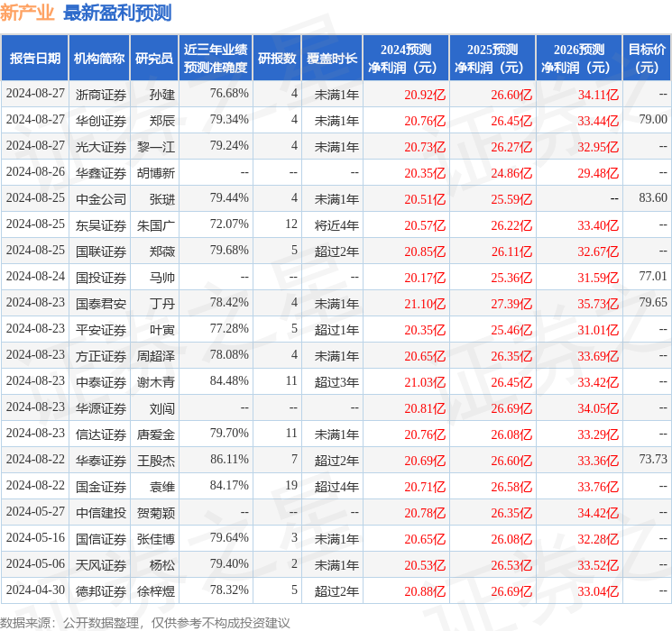Click coverage duration 将近4年

(336, 225)
